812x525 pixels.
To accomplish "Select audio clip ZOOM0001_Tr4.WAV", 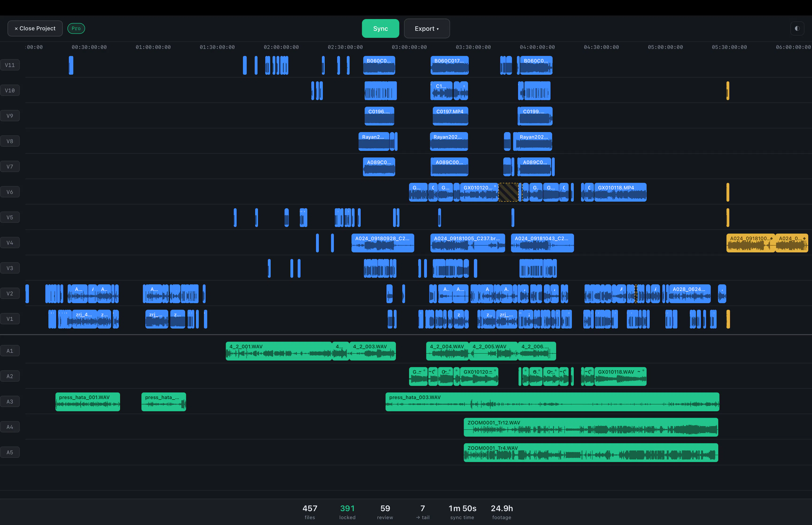I will point(591,452).
